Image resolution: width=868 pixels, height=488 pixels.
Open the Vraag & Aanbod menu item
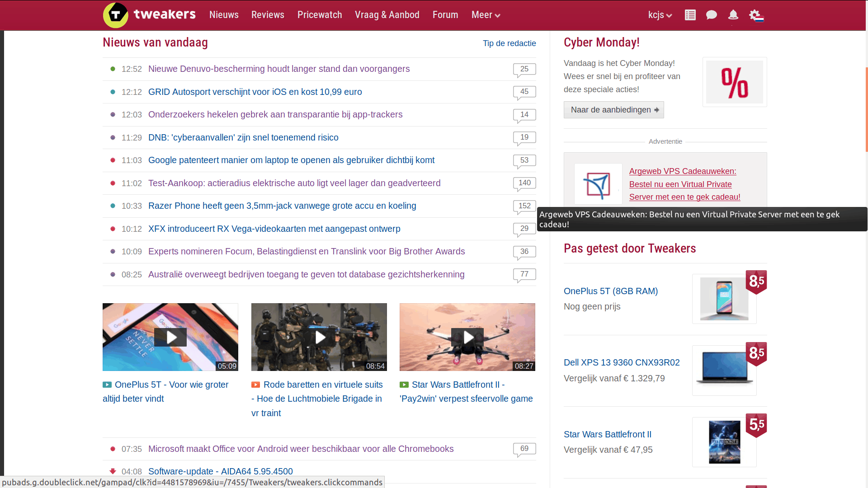point(387,15)
